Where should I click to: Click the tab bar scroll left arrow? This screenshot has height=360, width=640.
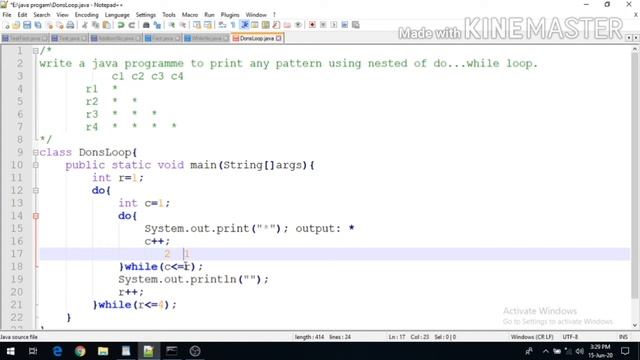coord(629,38)
